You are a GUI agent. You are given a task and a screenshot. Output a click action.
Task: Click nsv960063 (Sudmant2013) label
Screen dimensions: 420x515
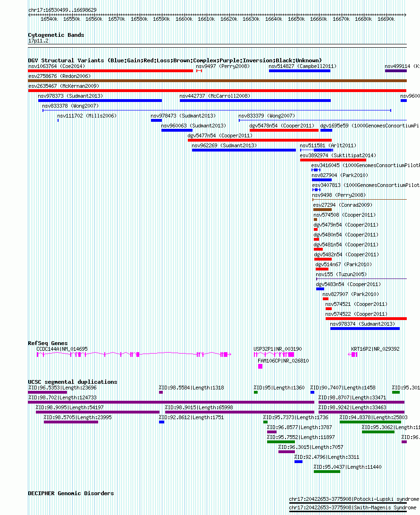click(193, 126)
